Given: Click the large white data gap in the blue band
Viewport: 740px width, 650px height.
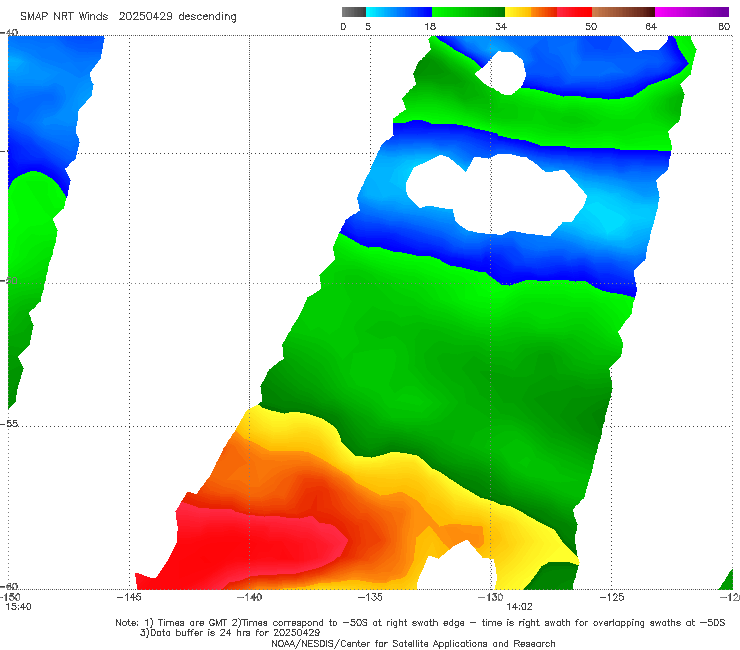Looking at the screenshot, I should [x=496, y=194].
